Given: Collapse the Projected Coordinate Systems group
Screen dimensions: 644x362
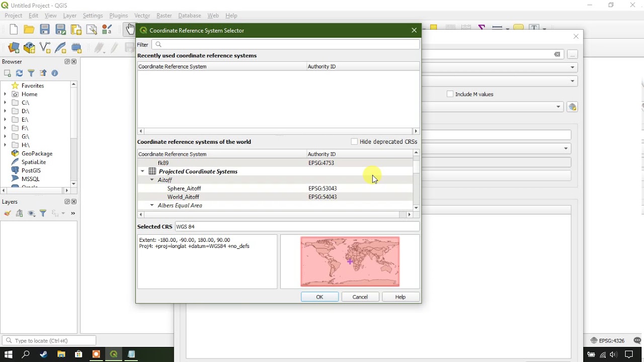Looking at the screenshot, I should tap(142, 171).
